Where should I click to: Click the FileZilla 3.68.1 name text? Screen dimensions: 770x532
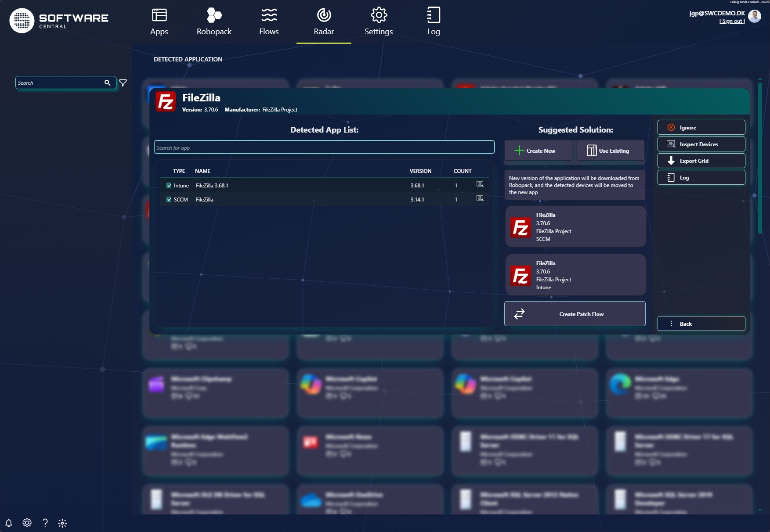coord(212,186)
